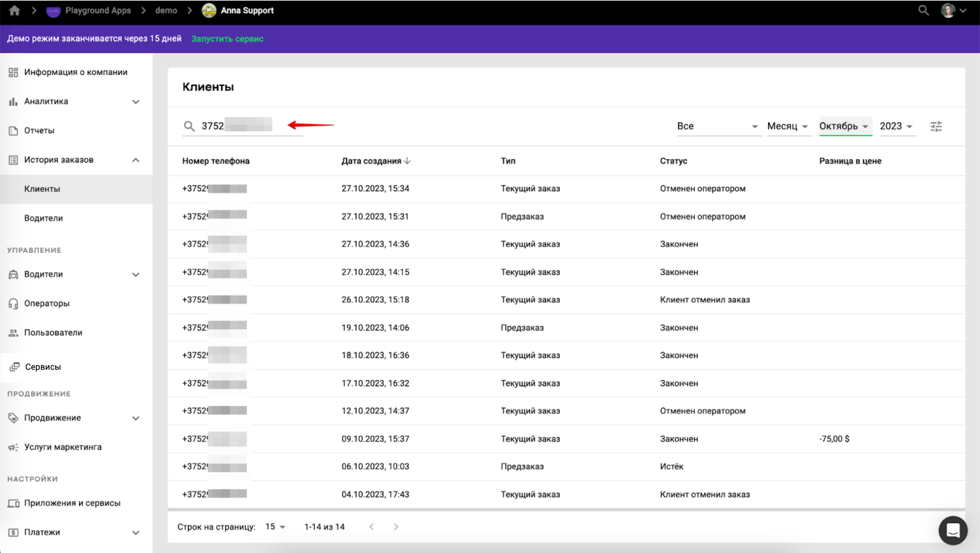Open the chat widget button

click(x=953, y=530)
